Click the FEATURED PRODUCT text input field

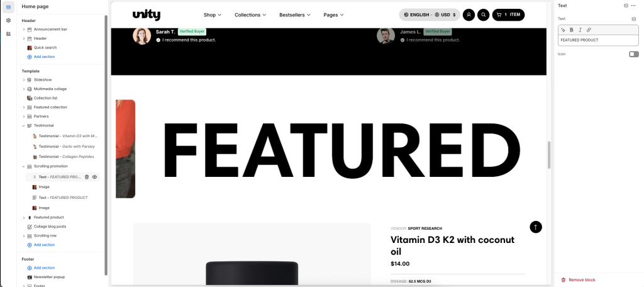pyautogui.click(x=598, y=40)
